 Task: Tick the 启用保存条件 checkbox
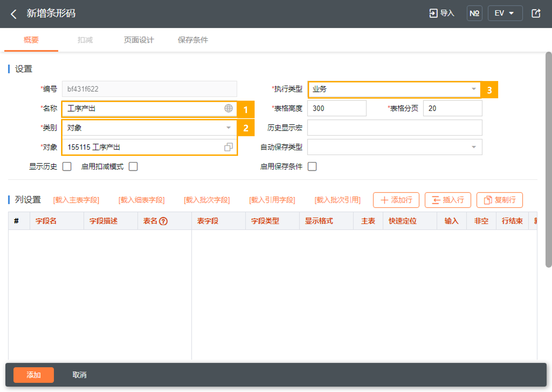[x=312, y=167]
